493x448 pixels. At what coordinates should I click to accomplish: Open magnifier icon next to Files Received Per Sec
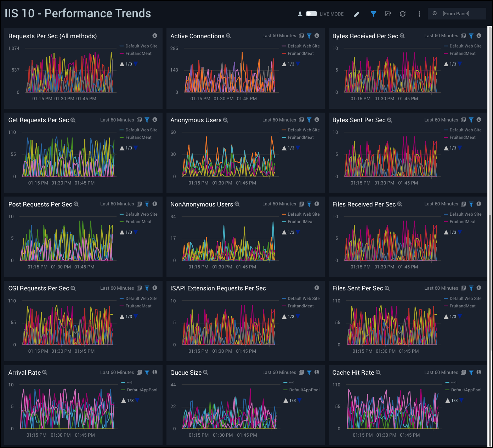click(x=400, y=204)
